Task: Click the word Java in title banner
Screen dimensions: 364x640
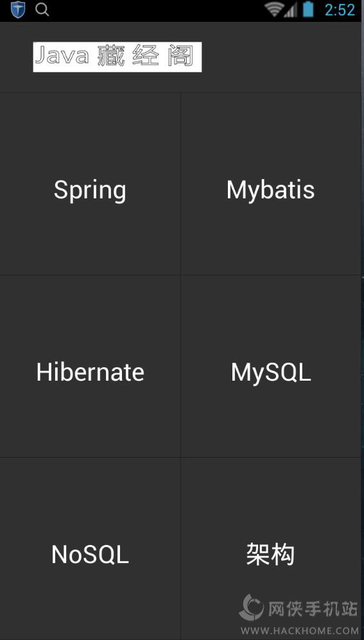Action: coord(62,55)
